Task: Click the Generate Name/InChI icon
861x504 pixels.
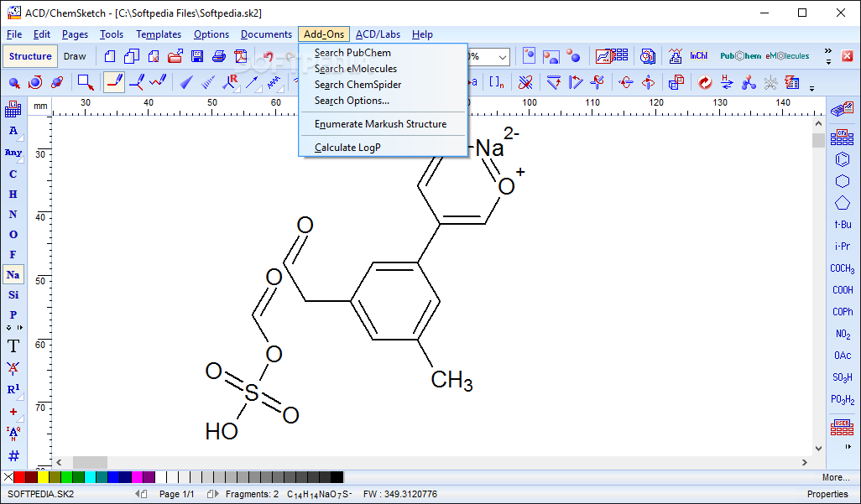Action: [x=698, y=56]
